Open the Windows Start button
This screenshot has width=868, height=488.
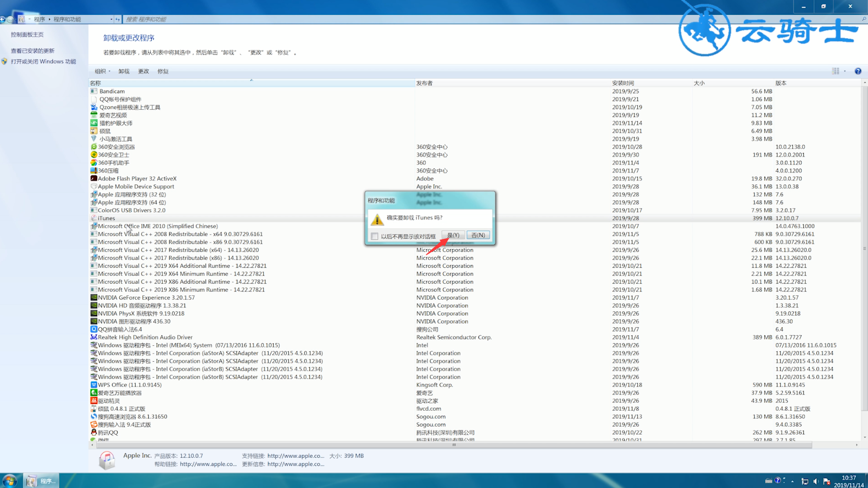click(x=9, y=481)
